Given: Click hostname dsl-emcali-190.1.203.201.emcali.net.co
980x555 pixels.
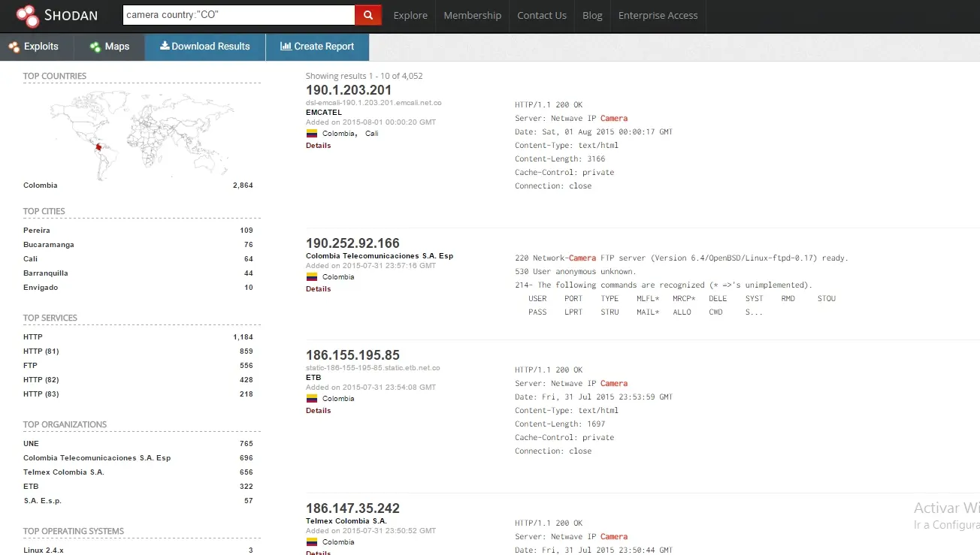Looking at the screenshot, I should [x=374, y=103].
